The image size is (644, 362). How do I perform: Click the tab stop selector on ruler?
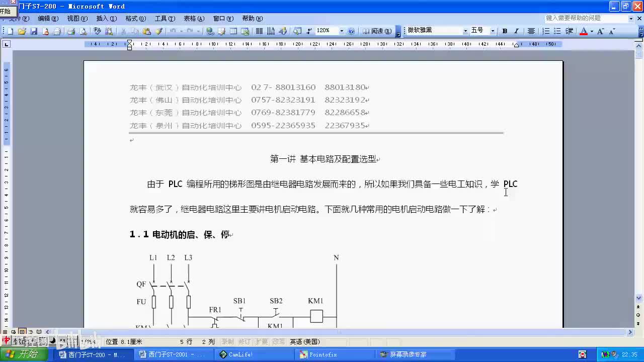coord(7,44)
